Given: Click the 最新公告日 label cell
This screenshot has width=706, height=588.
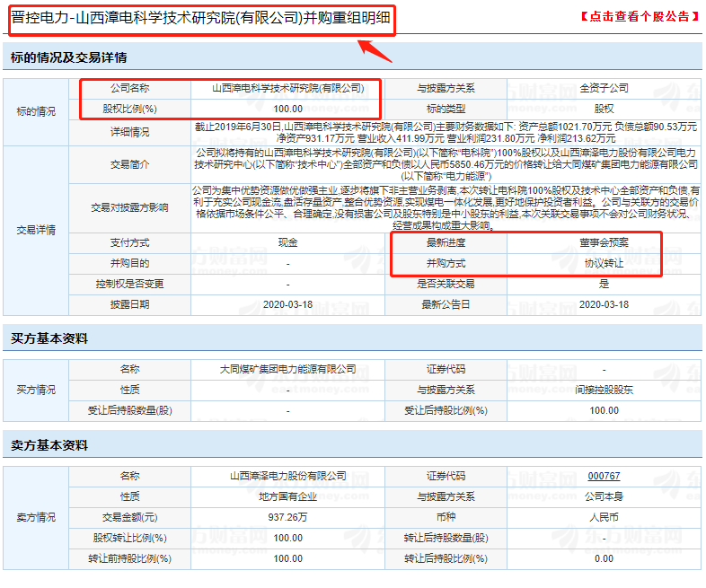Looking at the screenshot, I should [446, 305].
